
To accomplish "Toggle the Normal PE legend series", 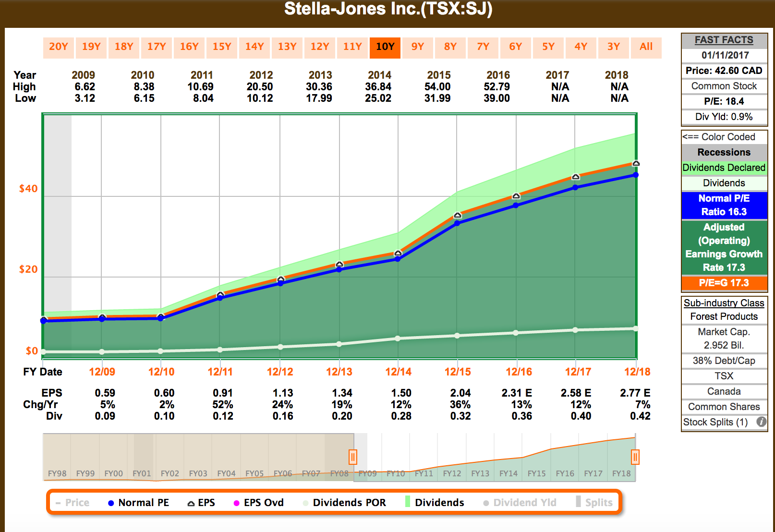I will click(138, 503).
